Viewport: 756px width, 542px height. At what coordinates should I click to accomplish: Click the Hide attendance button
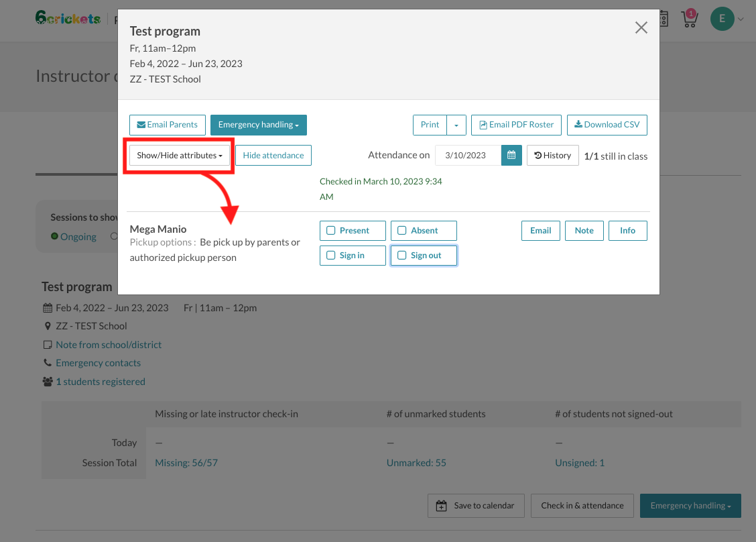click(273, 156)
